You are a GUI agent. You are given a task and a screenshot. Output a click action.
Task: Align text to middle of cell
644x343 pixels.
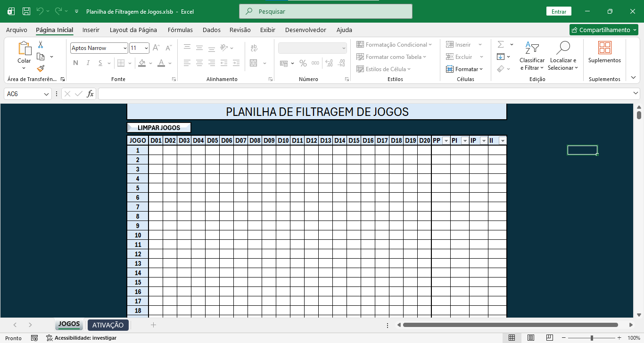tap(199, 48)
